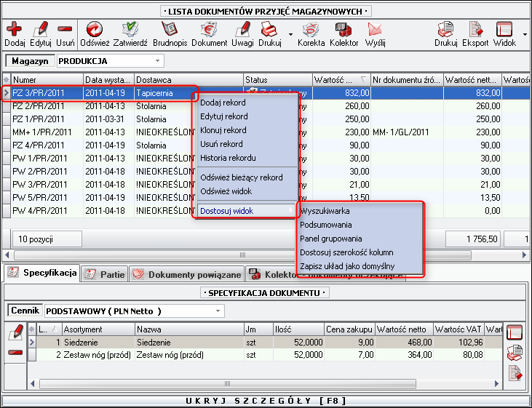Send document with Wyślij icon
The height and width of the screenshot is (408, 532).
click(376, 30)
